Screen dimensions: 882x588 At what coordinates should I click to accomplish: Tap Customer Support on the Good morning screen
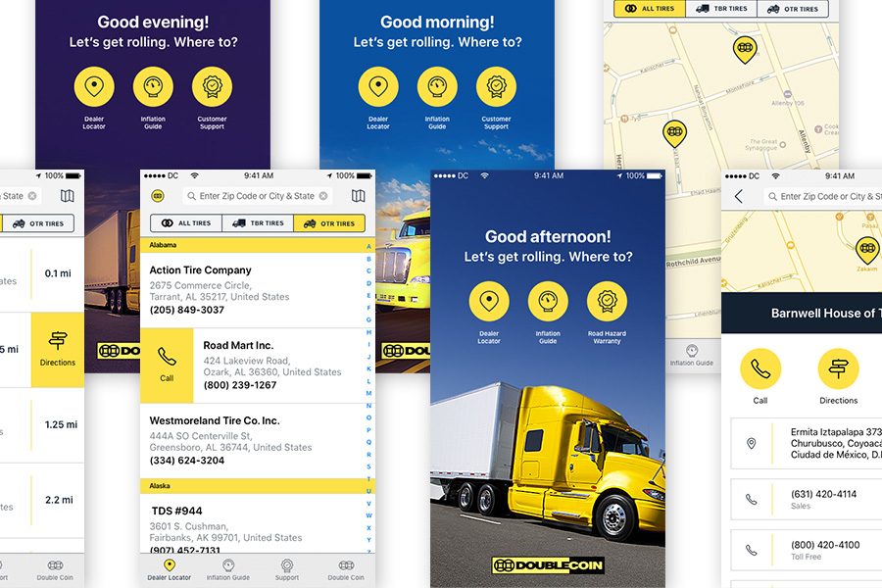click(x=496, y=86)
